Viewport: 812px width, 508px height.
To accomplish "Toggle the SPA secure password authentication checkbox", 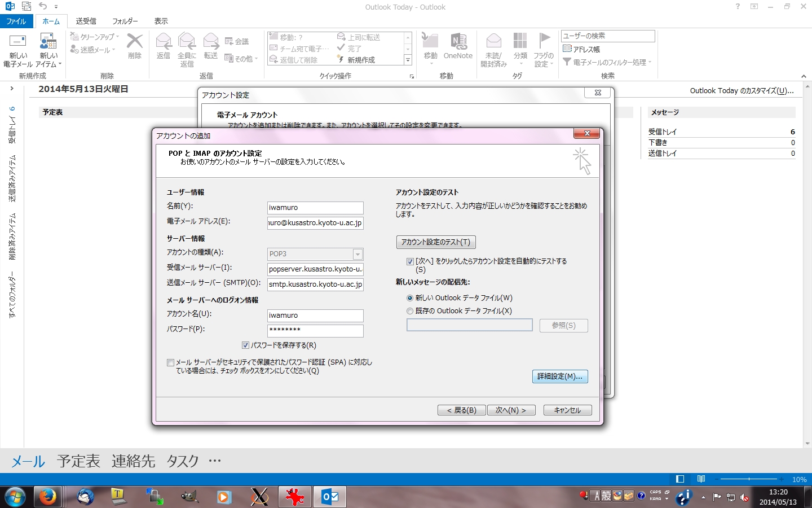I will click(x=170, y=362).
